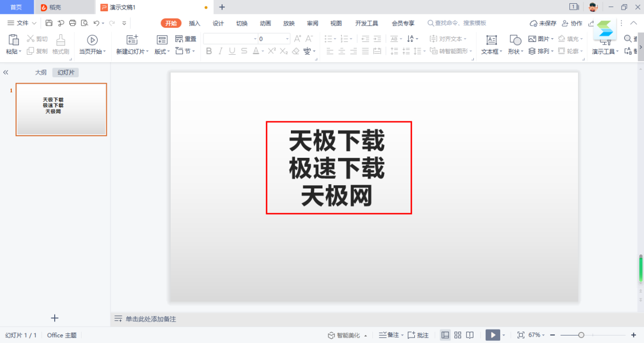Open the Insert (插入) ribbon tab
This screenshot has width=644, height=343.
coord(194,23)
